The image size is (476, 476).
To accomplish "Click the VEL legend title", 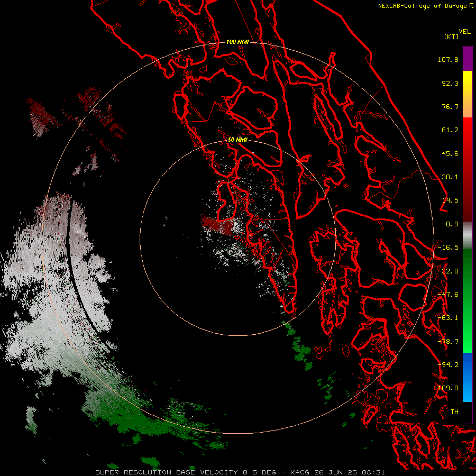I will tap(464, 32).
